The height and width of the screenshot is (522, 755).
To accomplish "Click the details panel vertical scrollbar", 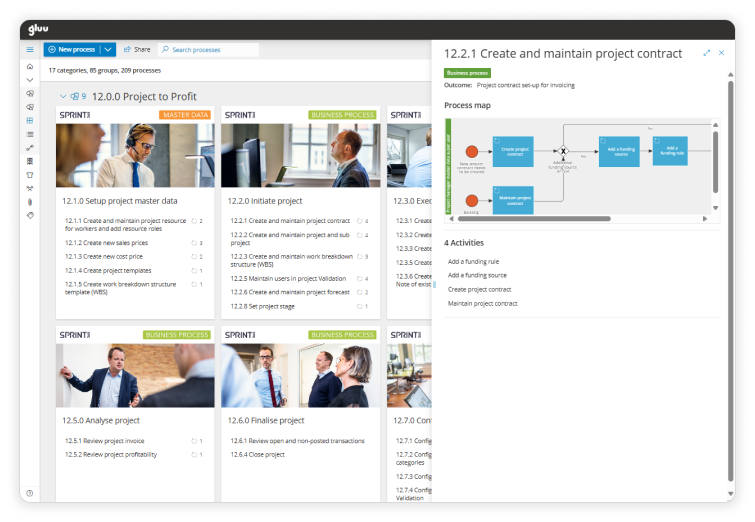I will pyautogui.click(x=730, y=280).
